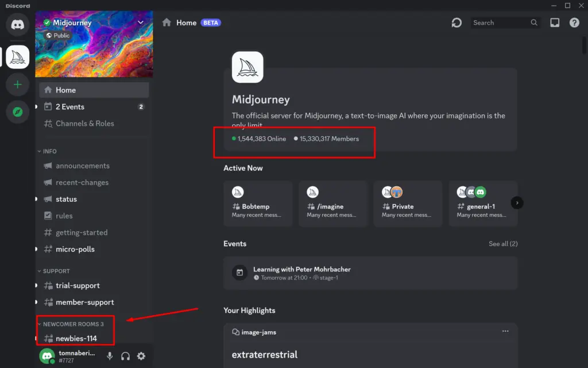Image resolution: width=588 pixels, height=368 pixels.
Task: Open User Settings gear icon
Action: click(141, 356)
